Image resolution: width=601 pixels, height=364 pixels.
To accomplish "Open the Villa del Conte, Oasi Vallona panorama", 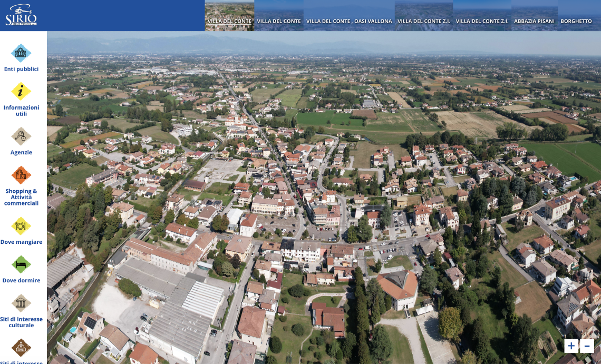I will point(349,16).
